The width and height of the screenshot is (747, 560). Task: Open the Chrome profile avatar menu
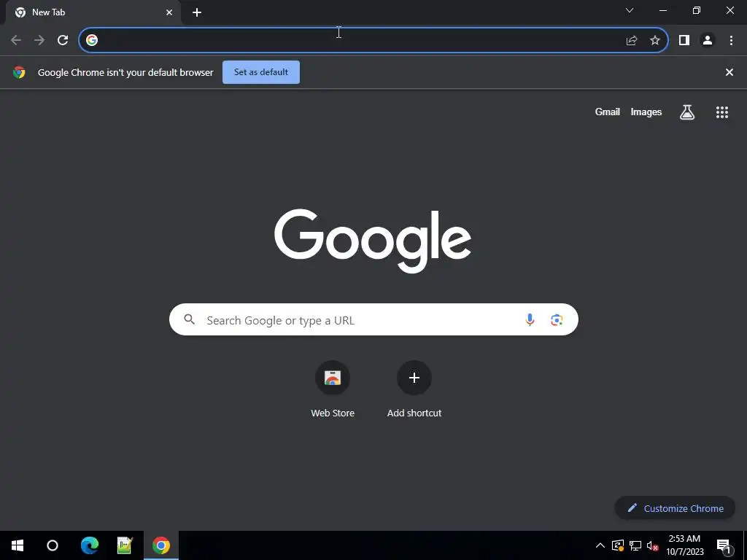pos(708,41)
